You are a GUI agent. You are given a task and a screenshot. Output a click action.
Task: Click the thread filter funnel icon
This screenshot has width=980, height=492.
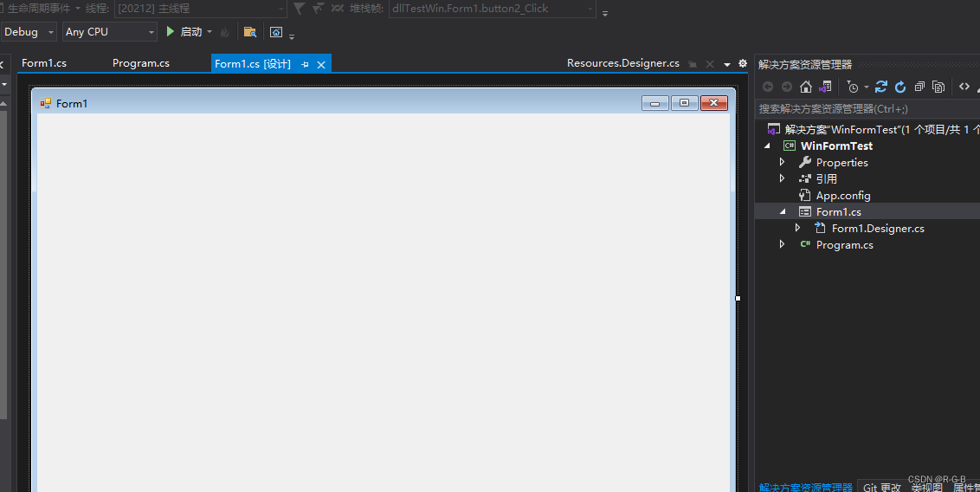click(x=300, y=8)
